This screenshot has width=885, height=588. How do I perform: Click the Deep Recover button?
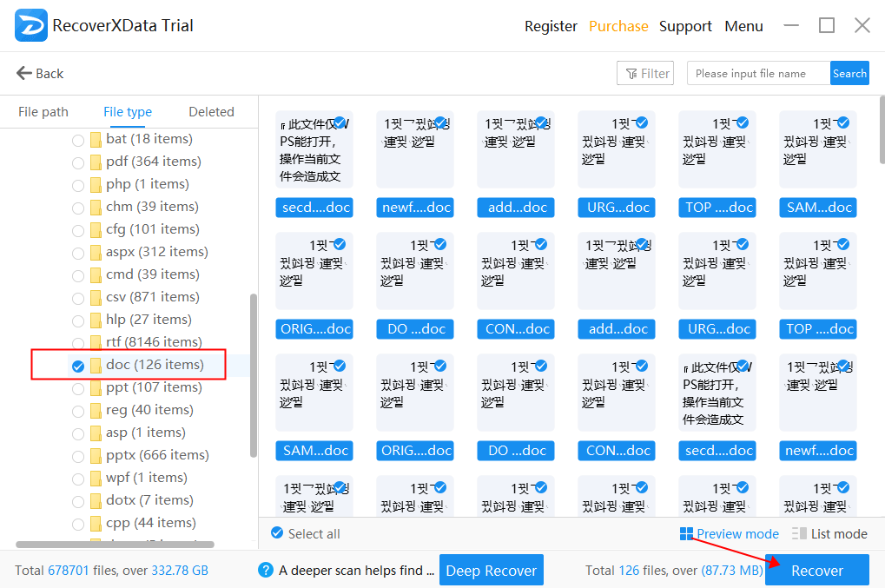491,571
